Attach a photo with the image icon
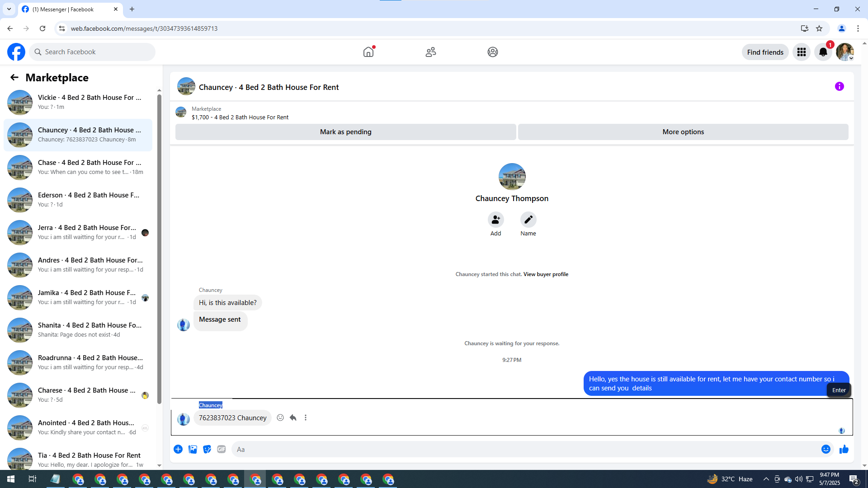 (x=193, y=449)
